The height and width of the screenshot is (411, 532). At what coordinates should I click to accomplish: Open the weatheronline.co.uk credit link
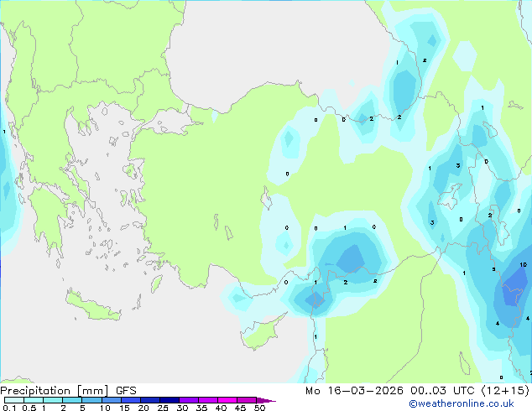tap(462, 403)
